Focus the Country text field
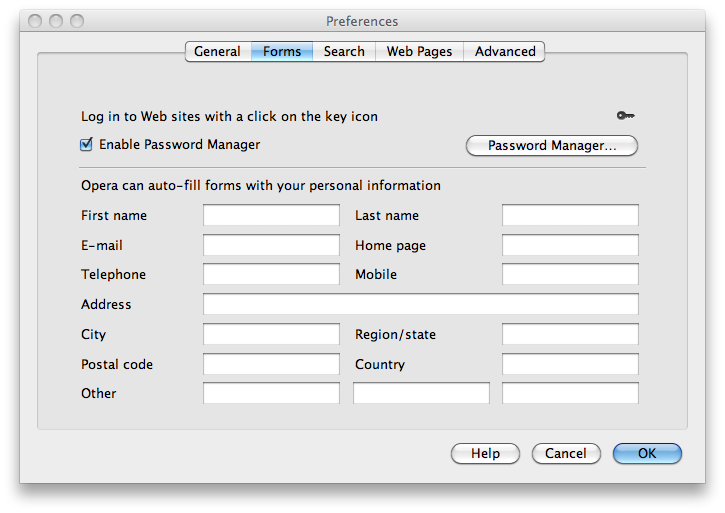725x513 pixels. point(570,365)
